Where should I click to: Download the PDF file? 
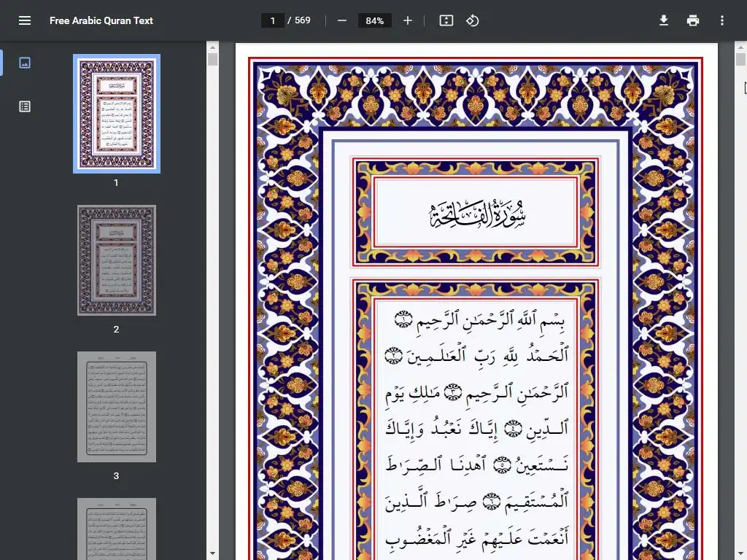pos(664,20)
